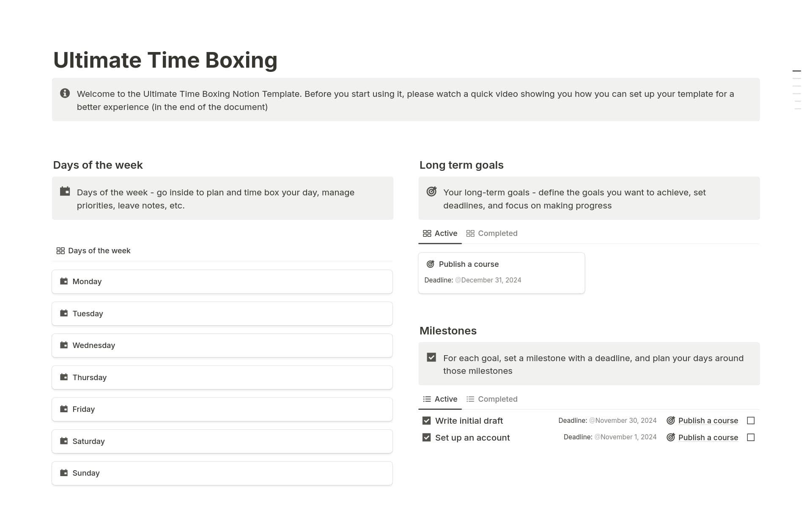The image size is (812, 507).
Task: Click the target icon next to Write initial draft's goal
Action: (x=671, y=420)
